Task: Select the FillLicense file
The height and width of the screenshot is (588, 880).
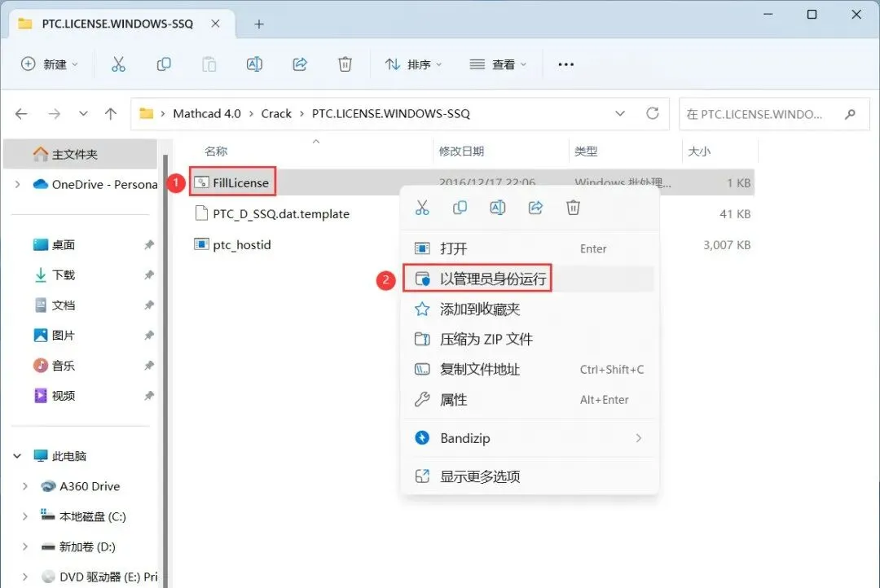Action: [x=231, y=182]
